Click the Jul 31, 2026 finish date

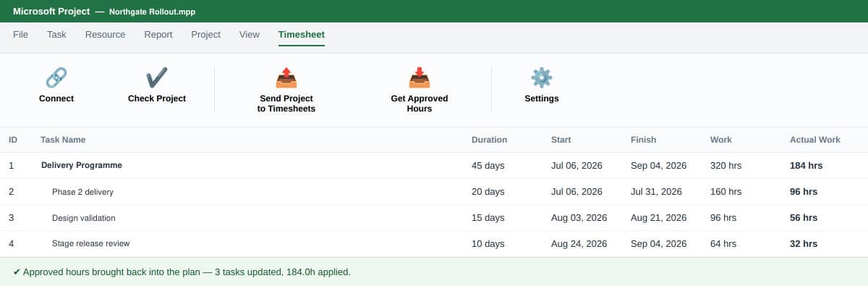click(656, 192)
